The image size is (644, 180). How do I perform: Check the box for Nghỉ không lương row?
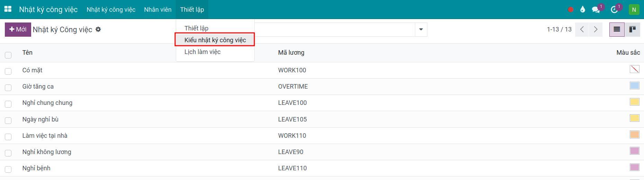(x=8, y=153)
